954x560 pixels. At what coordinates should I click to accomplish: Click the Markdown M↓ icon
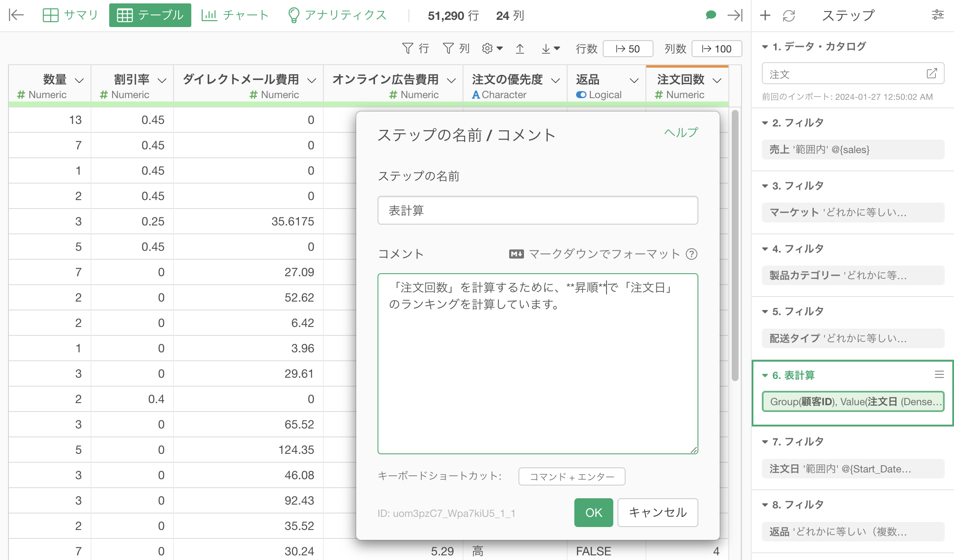516,254
